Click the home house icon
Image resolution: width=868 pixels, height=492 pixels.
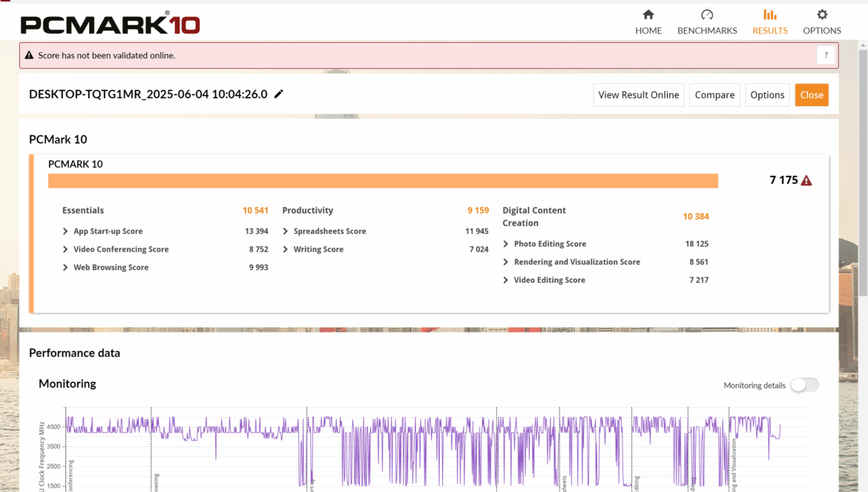click(x=648, y=14)
